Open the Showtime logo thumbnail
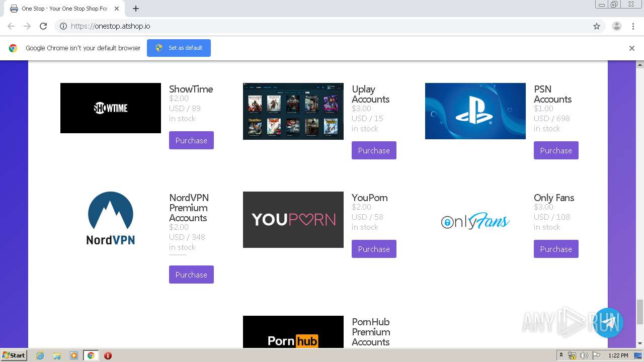 point(111,108)
